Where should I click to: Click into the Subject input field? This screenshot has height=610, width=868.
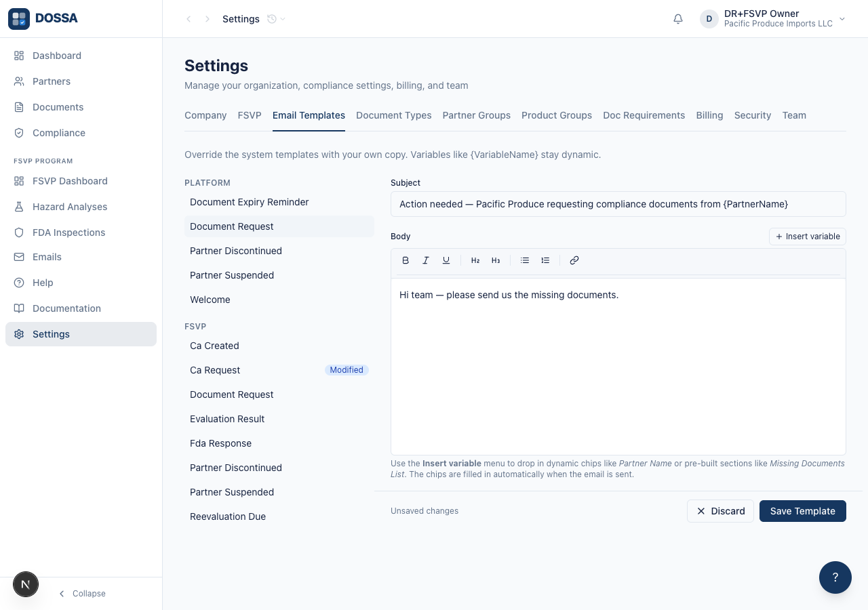[618, 204]
